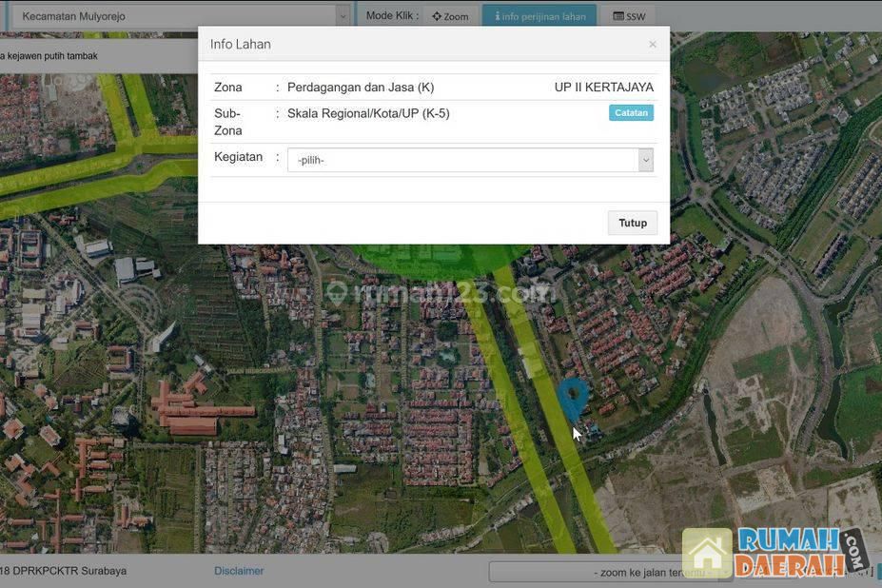Image resolution: width=882 pixels, height=588 pixels.
Task: Click the blue location pin on map
Action: [572, 398]
